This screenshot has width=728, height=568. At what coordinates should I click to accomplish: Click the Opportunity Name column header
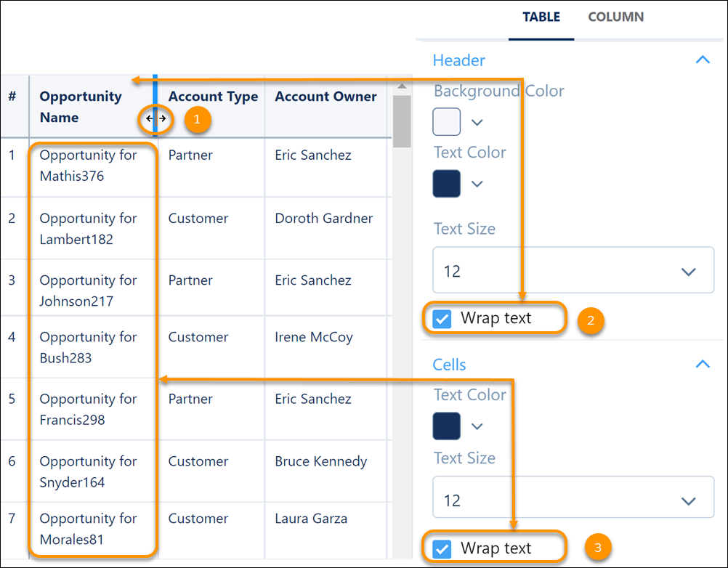click(x=80, y=107)
